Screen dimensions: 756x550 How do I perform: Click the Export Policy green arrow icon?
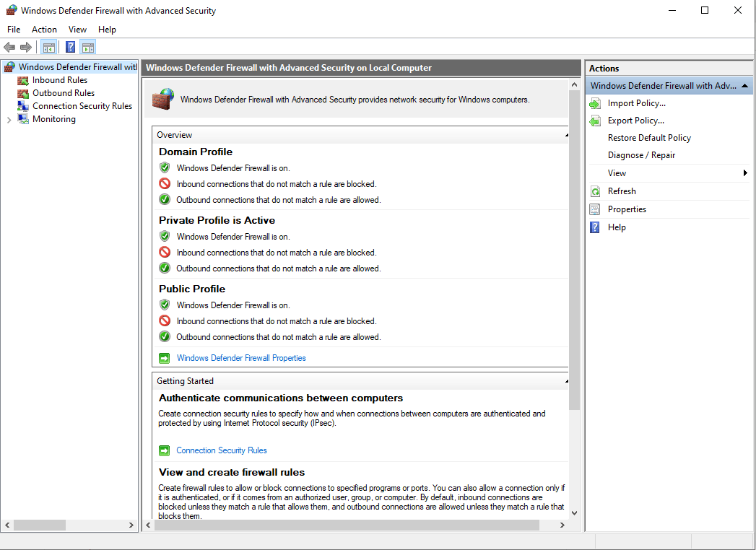pyautogui.click(x=595, y=121)
